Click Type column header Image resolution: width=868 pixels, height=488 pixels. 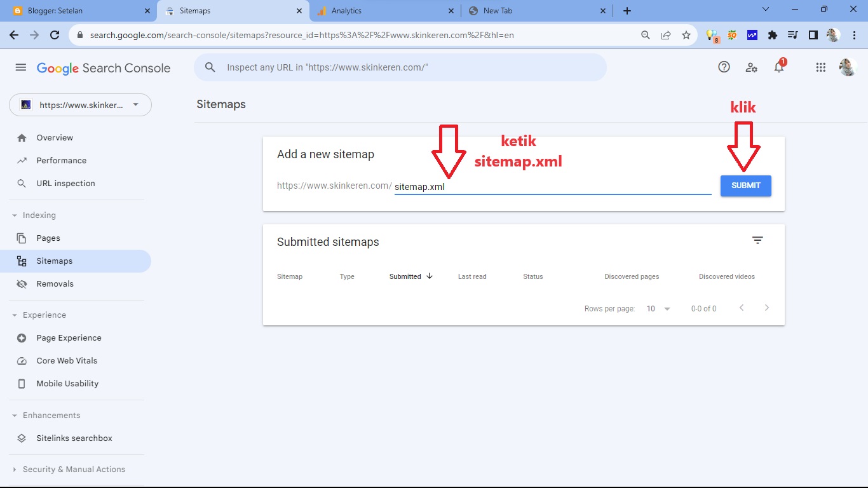tap(347, 276)
